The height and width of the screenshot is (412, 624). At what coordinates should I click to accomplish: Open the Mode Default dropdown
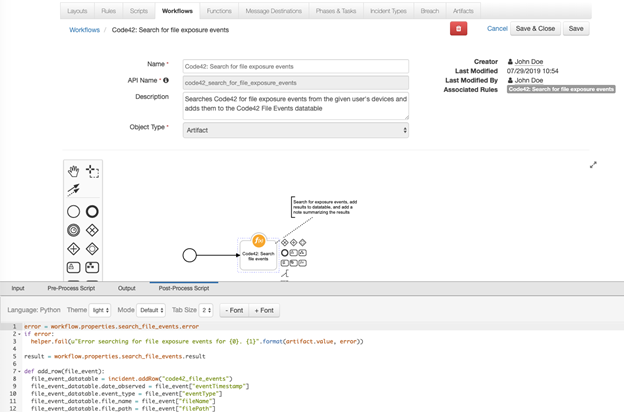(151, 310)
